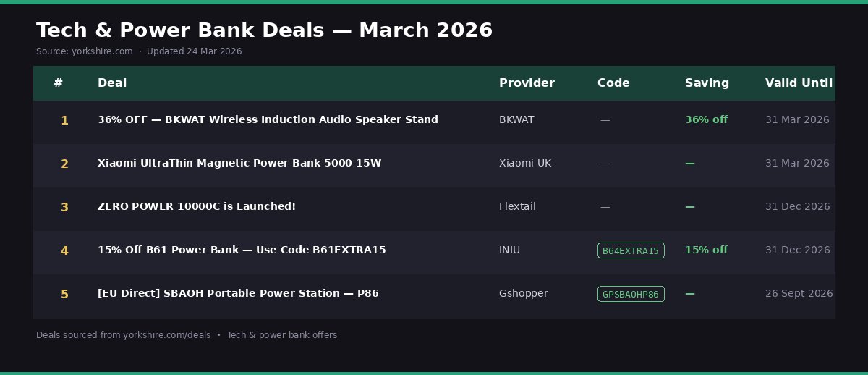
Task: Click the # rank column header
Action: pyautogui.click(x=59, y=83)
